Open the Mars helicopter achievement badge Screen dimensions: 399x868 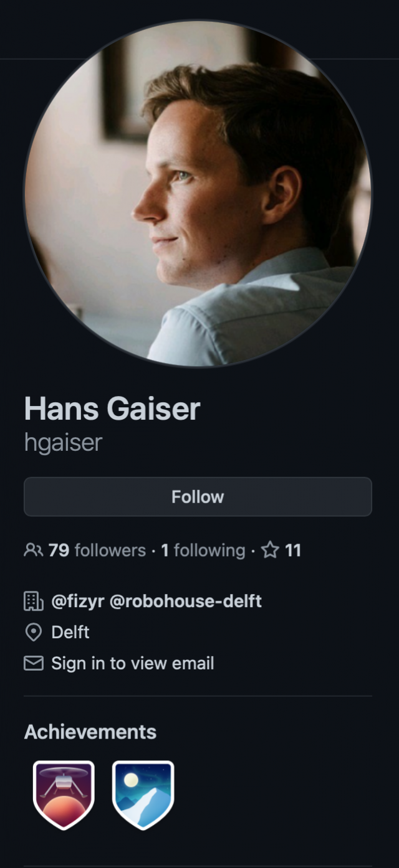64,795
